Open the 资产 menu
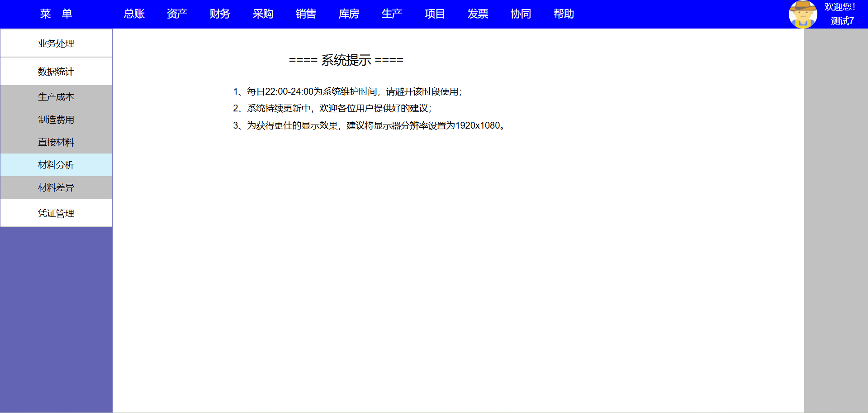The image size is (868, 413). 177,14
